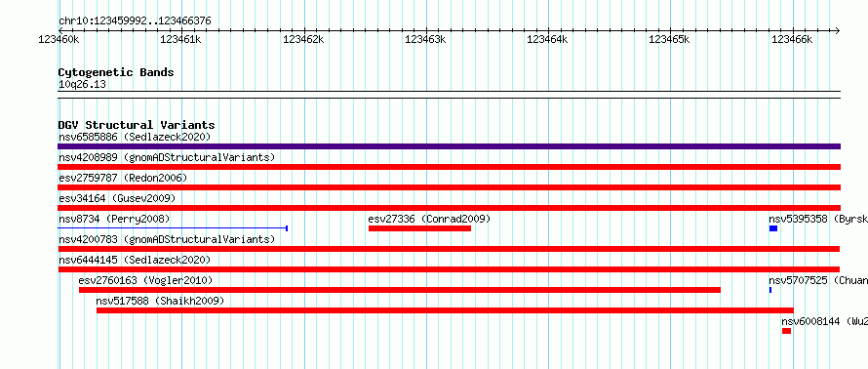Click the 123466k ruler label
Viewport: 868px width, 369px height.
point(792,39)
